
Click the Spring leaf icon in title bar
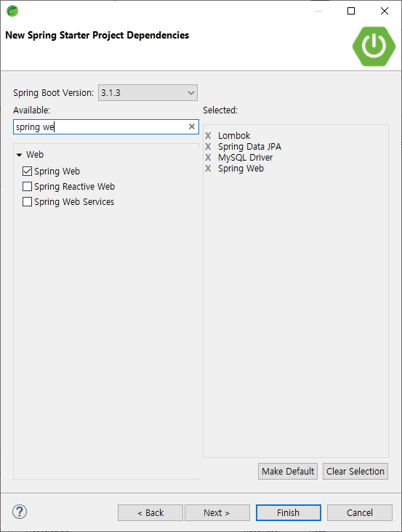[x=12, y=11]
